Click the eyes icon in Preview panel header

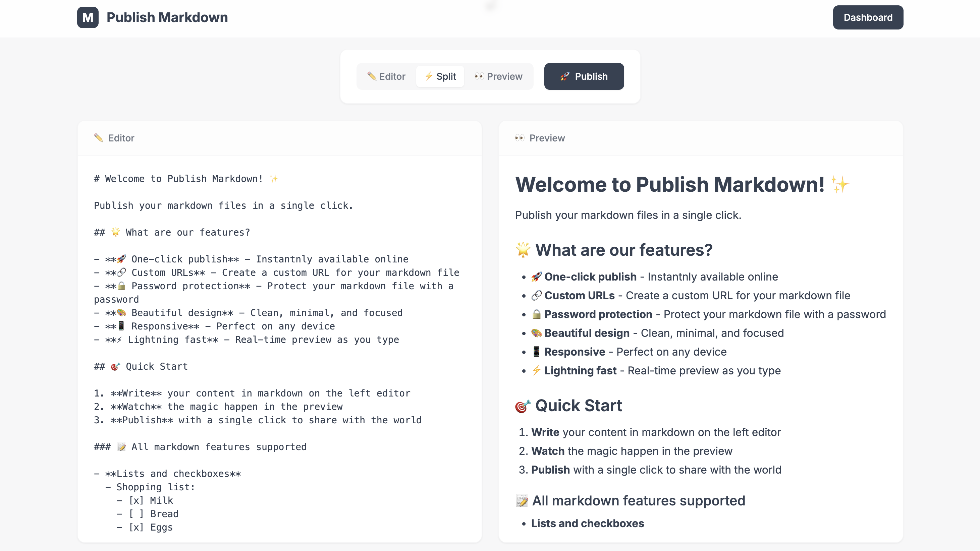(x=520, y=138)
